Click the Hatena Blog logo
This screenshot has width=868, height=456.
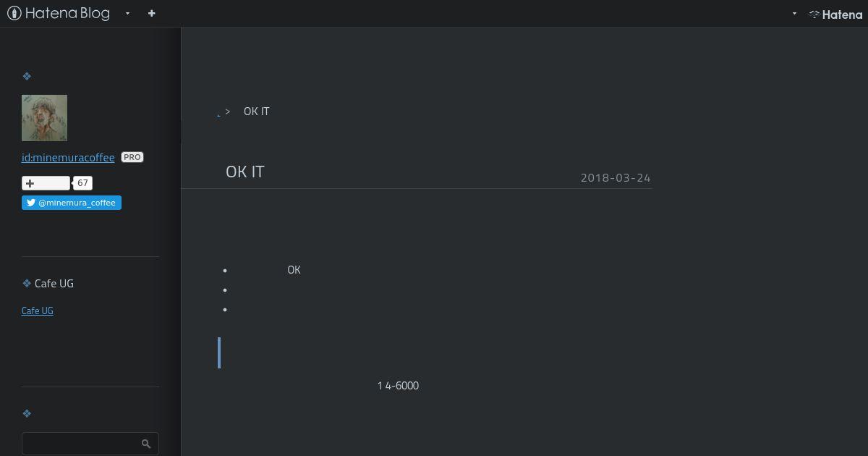pyautogui.click(x=58, y=13)
